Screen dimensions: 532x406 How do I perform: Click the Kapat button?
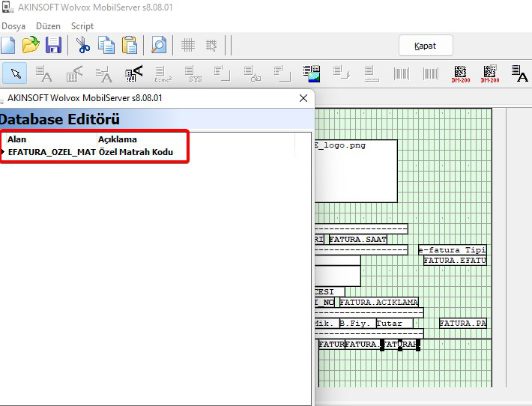click(x=426, y=46)
